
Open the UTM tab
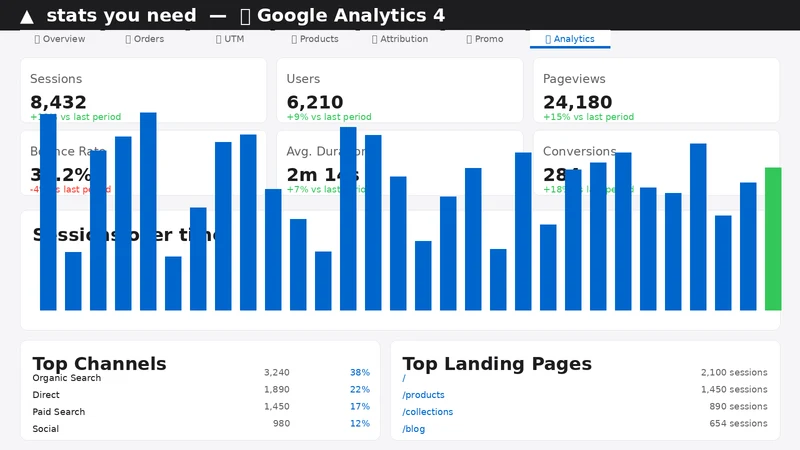click(x=230, y=39)
